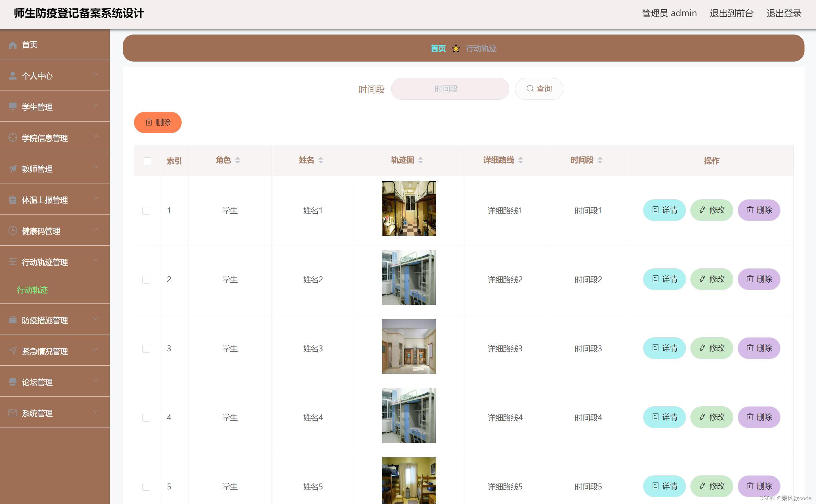Check the checkbox for row 姓名1

coord(146,211)
